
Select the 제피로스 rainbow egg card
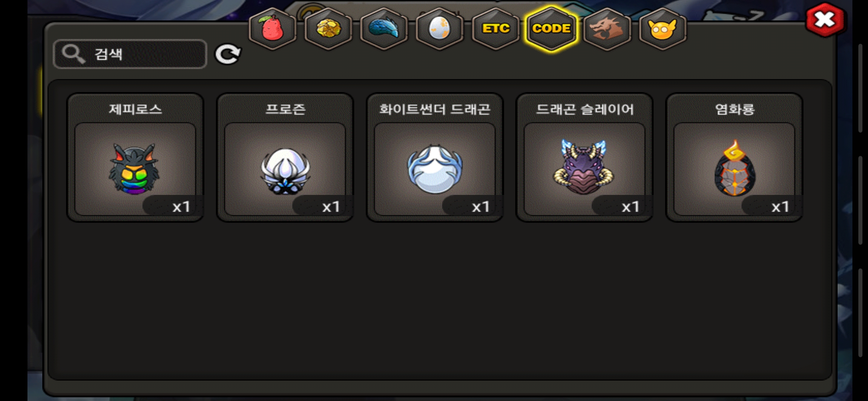pyautogui.click(x=135, y=157)
